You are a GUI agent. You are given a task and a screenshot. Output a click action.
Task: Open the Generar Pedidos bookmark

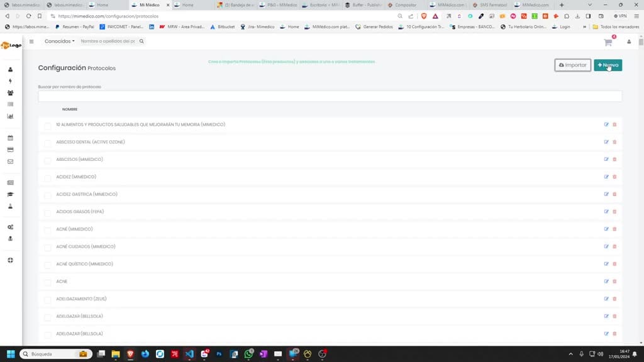tap(374, 26)
